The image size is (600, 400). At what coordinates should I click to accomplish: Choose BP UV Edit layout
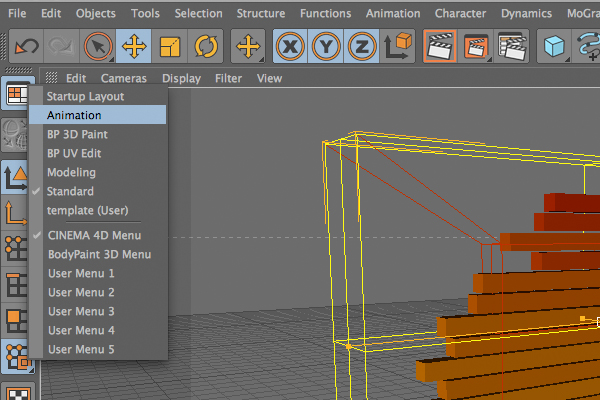pyautogui.click(x=98, y=153)
